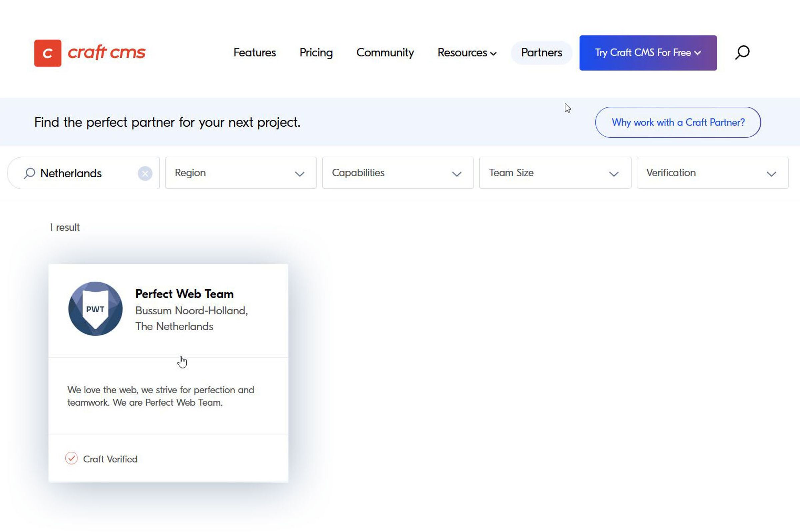Click the Craft CMS red logo icon

pyautogui.click(x=47, y=53)
